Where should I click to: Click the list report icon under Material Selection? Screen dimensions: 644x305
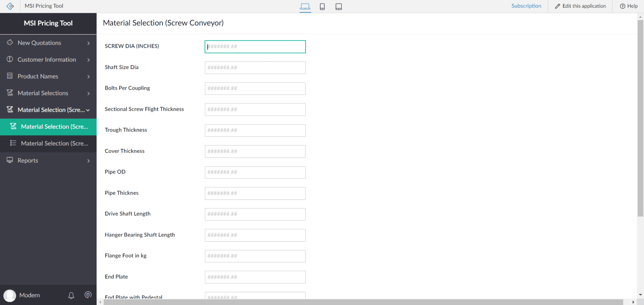pos(13,143)
